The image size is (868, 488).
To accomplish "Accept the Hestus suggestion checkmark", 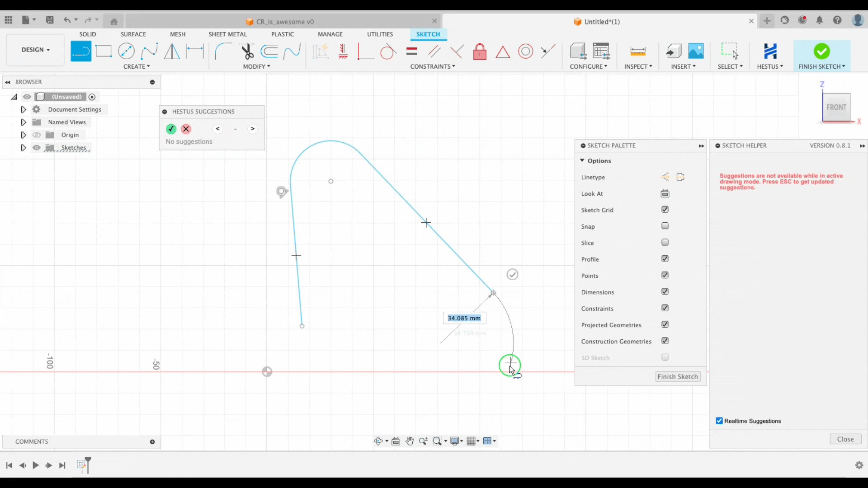I will click(171, 129).
